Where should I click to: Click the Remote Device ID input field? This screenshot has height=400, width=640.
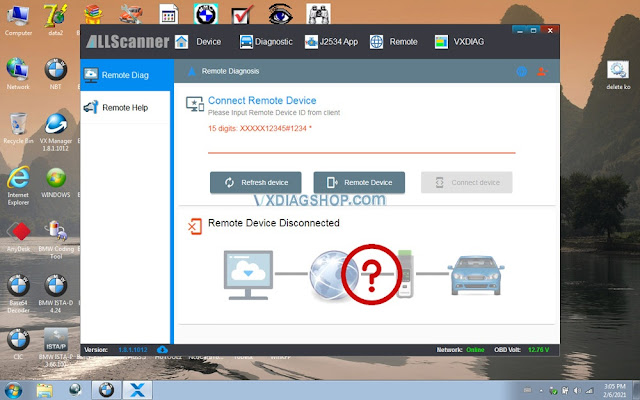click(362, 144)
